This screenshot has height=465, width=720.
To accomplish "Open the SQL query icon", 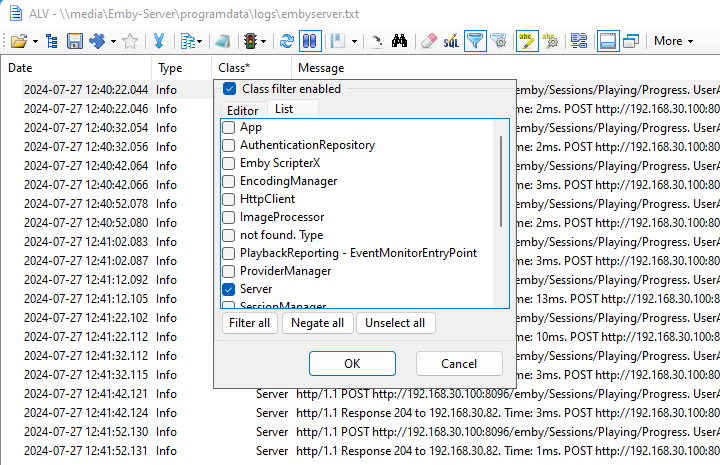I will (451, 41).
